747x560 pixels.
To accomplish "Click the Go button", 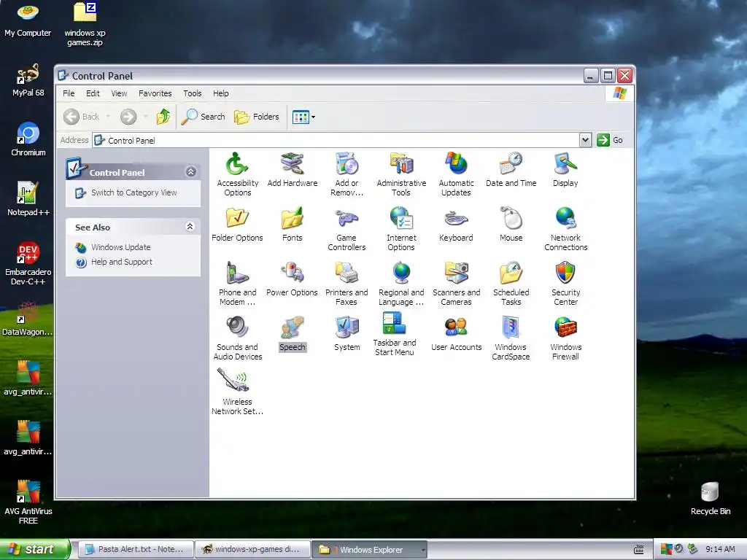I will [x=611, y=140].
